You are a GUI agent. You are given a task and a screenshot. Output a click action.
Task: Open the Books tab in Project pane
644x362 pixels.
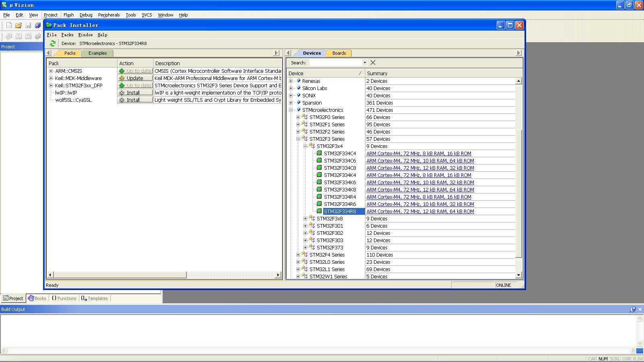pos(37,298)
